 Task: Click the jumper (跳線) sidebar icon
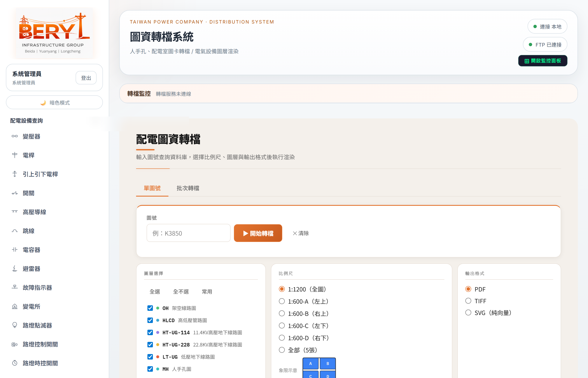[15, 231]
